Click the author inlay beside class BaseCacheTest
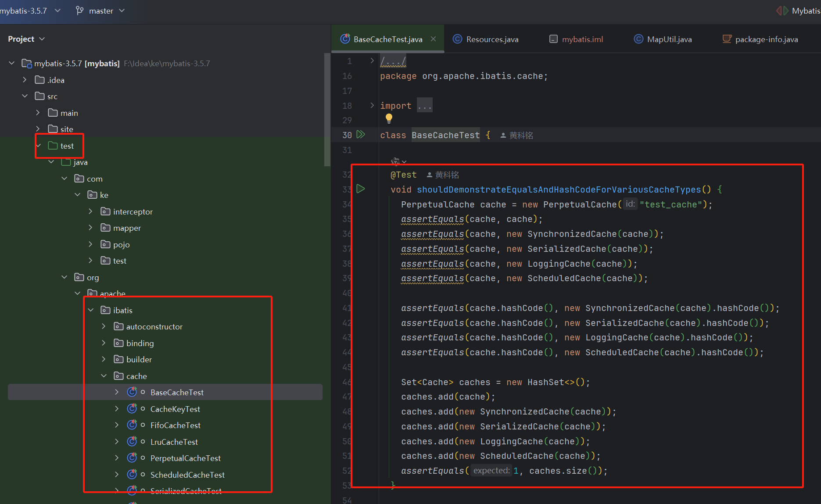The width and height of the screenshot is (821, 504). [517, 136]
